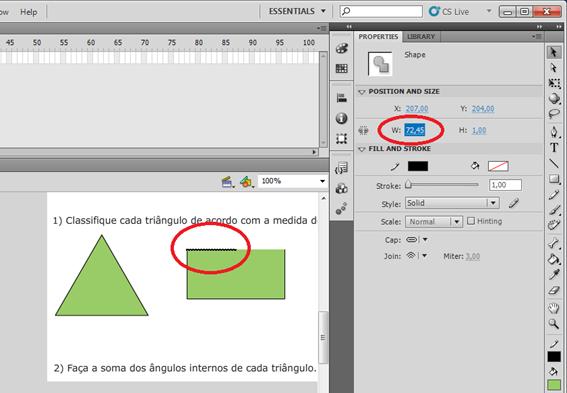
Task: Open the Components panel icon
Action: click(x=342, y=188)
